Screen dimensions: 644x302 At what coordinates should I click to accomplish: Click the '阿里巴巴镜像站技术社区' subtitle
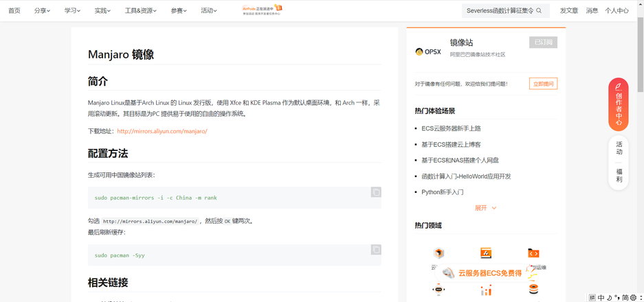(478, 55)
